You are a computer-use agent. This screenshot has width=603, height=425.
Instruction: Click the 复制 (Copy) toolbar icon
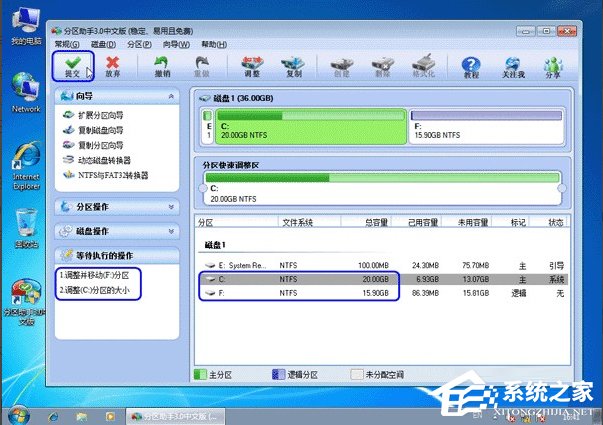pyautogui.click(x=293, y=67)
